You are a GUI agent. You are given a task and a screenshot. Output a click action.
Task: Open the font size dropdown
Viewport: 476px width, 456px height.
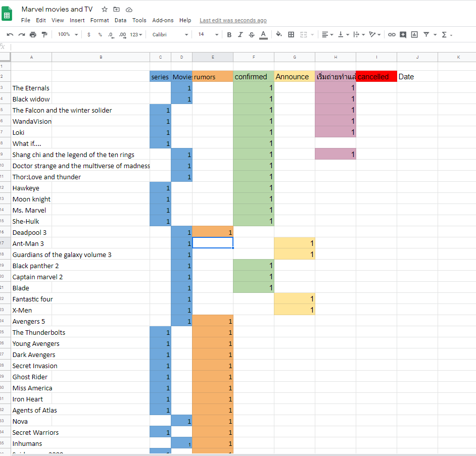208,34
